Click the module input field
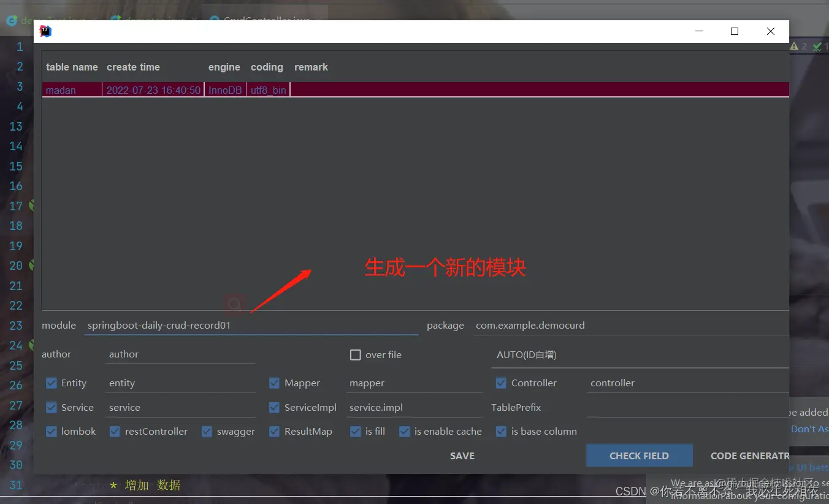Viewport: 829px width, 504px height. [x=245, y=325]
